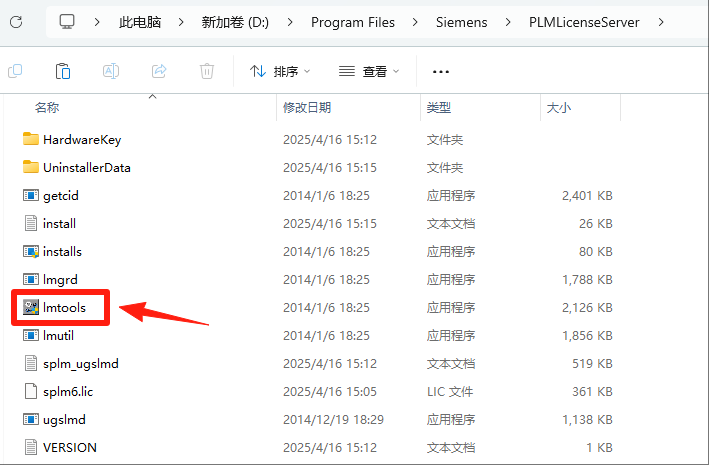Click the 1,788 KB size of lmgrd
Screen dimensions: 709x465
587,280
